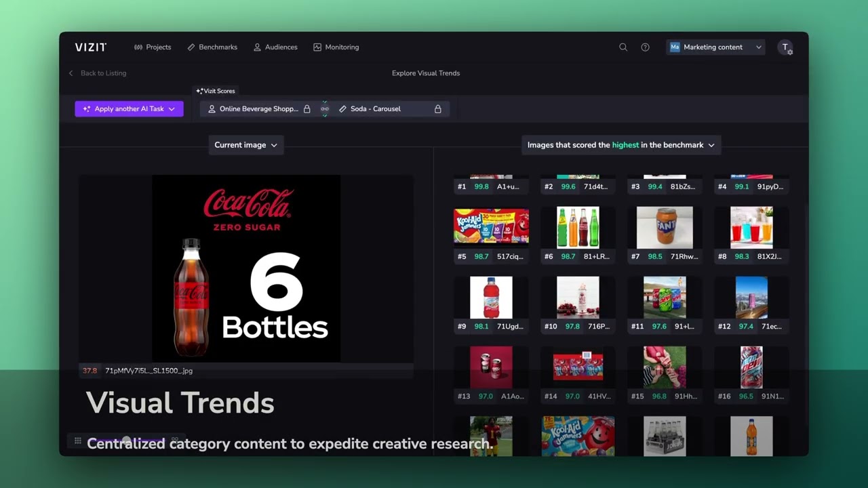Viewport: 868px width, 488px height.
Task: Open the red cans thumbnail ranked #13
Action: 491,367
